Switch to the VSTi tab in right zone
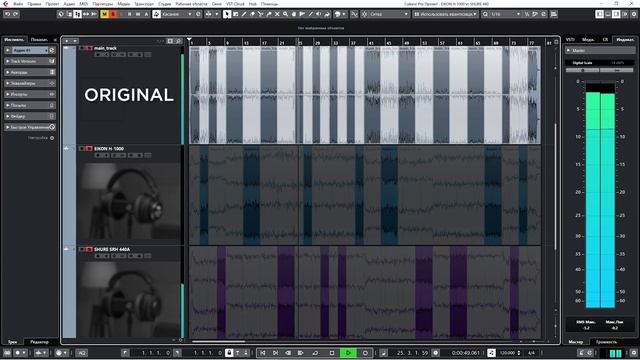This screenshot has width=640, height=360. click(x=570, y=40)
